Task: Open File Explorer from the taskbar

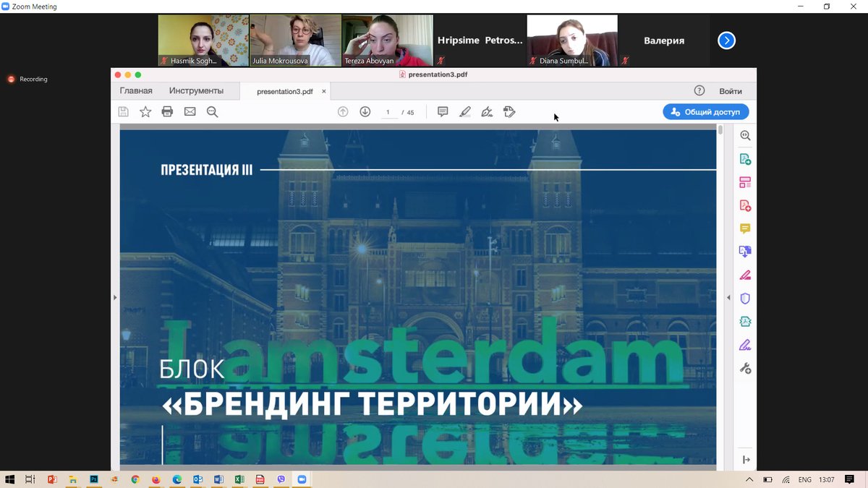Action: point(72,479)
